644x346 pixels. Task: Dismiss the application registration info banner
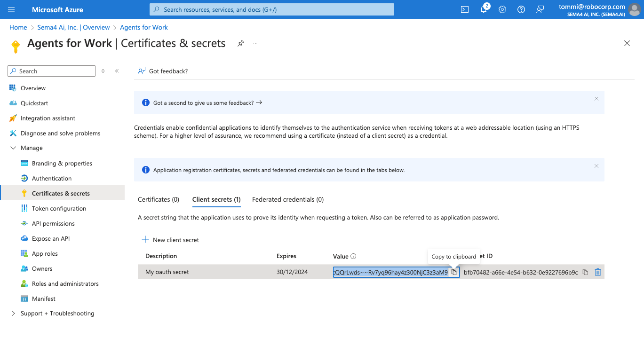pyautogui.click(x=596, y=166)
